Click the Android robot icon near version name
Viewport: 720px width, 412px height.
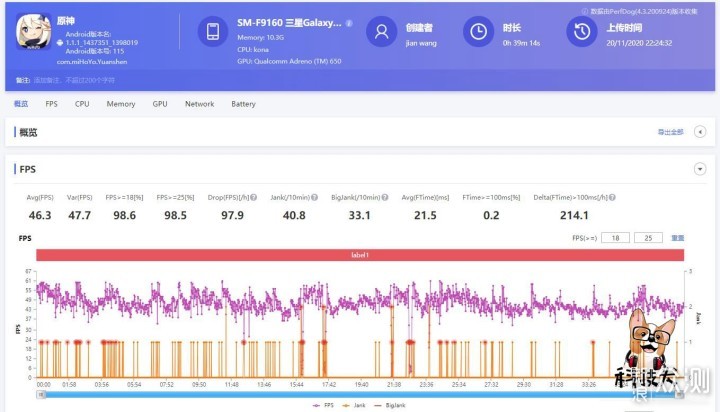point(60,43)
